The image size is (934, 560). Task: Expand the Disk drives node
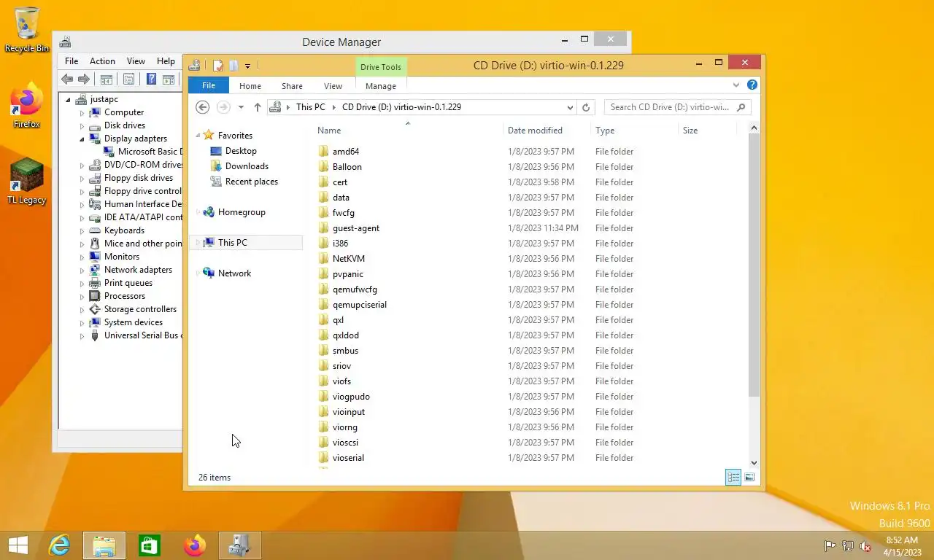(x=82, y=125)
